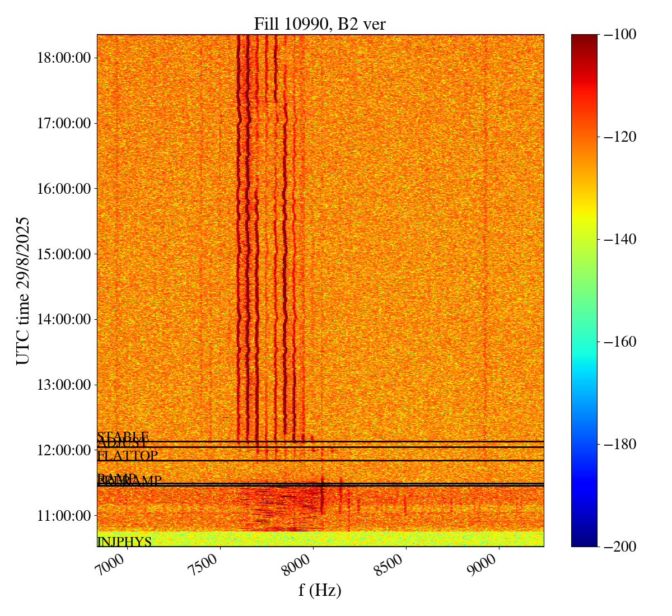Click the −100 colorbar tick label
The width and height of the screenshot is (672, 616).
tap(620, 35)
